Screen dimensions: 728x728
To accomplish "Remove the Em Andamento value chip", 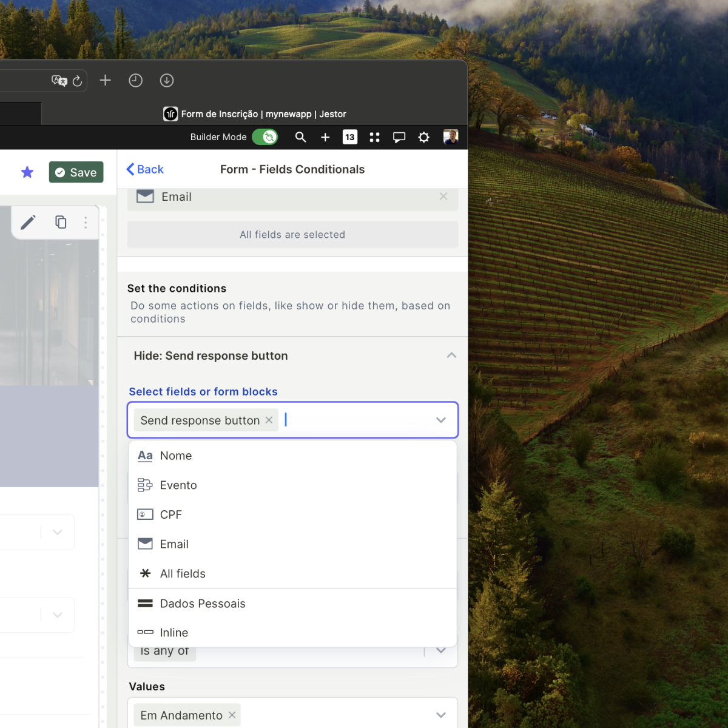I will click(x=232, y=715).
